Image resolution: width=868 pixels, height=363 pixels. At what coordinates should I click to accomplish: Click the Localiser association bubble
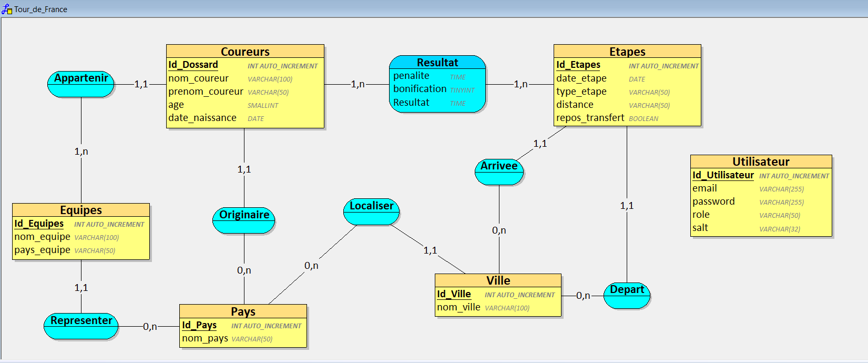point(371,212)
